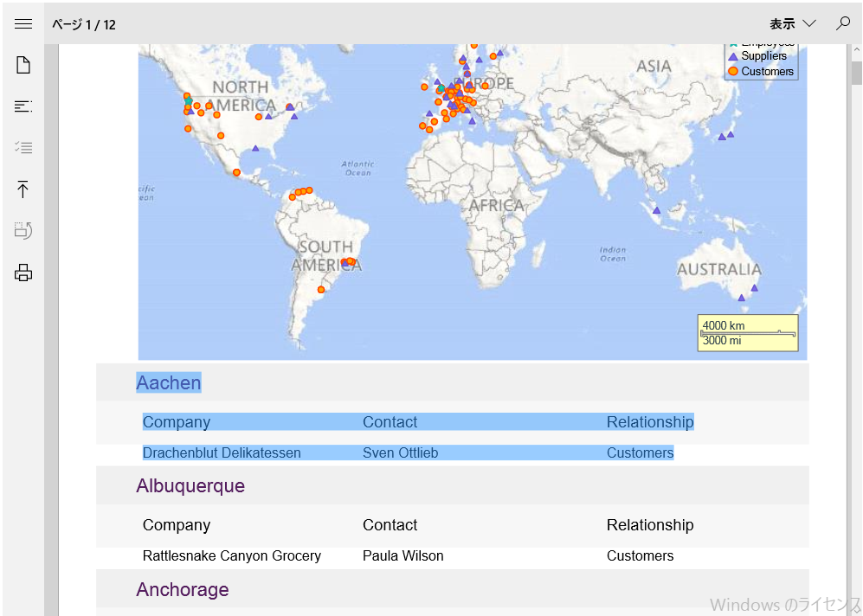Click the Anchorage city heading

[182, 589]
